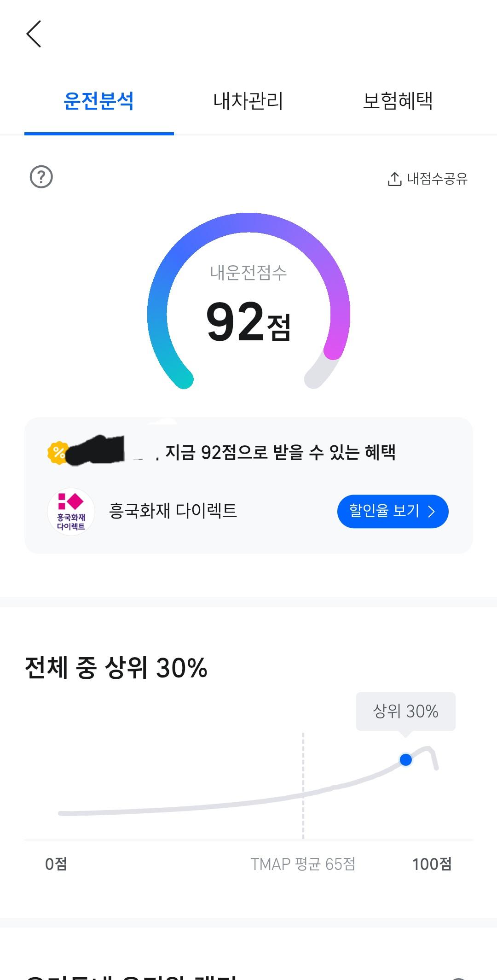Open the 내차관리 tab
This screenshot has width=497, height=980.
coord(248,101)
